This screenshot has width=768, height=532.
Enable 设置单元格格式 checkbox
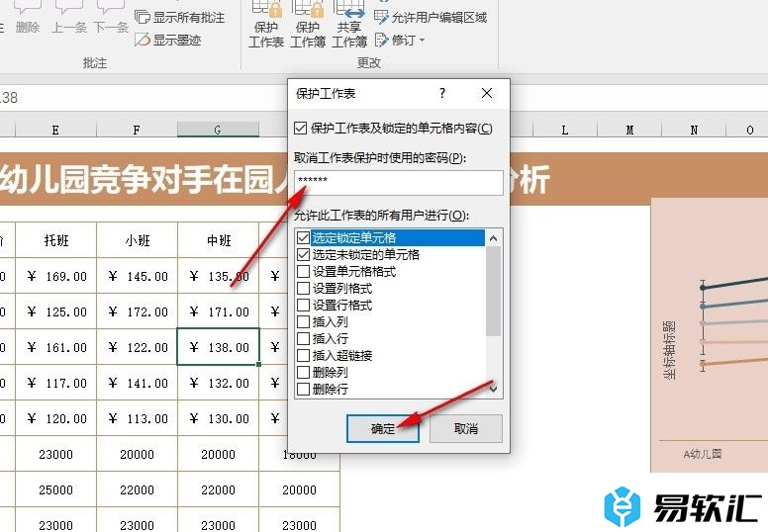303,271
